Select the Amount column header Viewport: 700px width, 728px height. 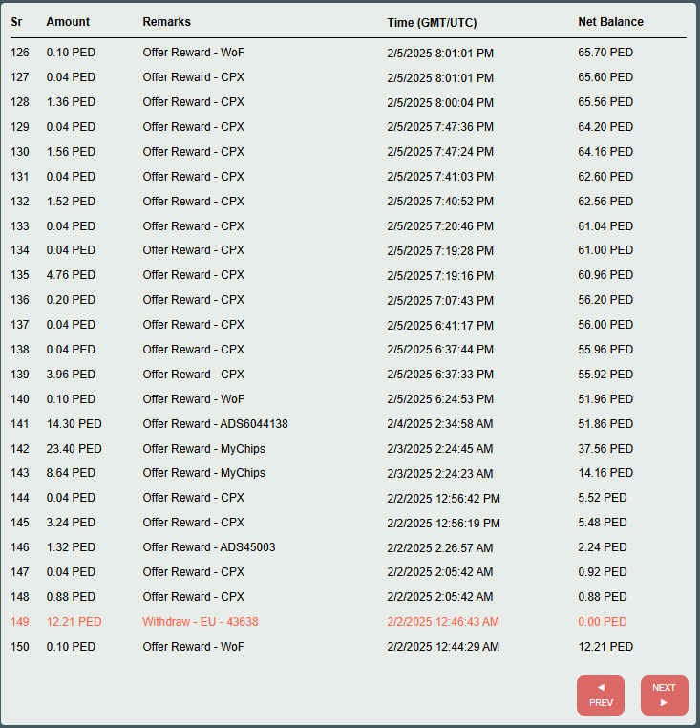click(x=68, y=22)
